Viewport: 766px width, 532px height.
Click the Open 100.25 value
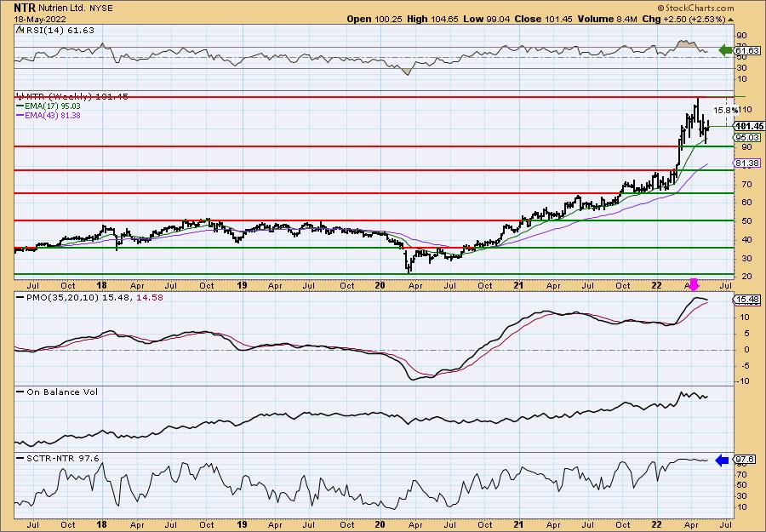(374, 19)
